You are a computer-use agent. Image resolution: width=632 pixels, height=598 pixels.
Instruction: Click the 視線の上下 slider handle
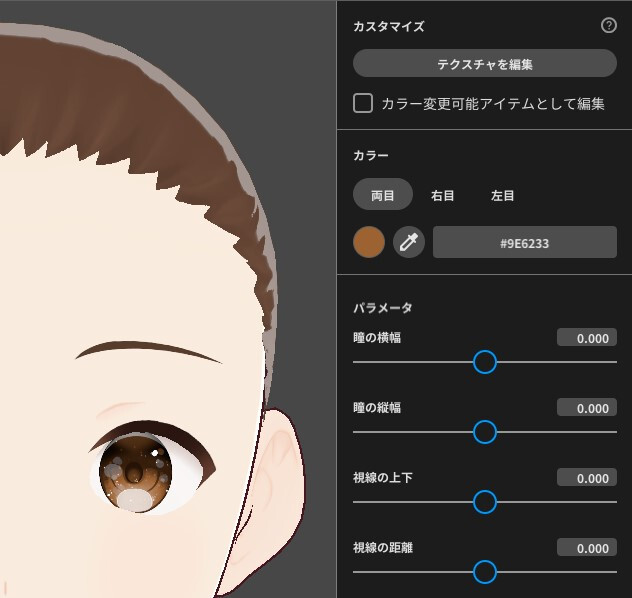484,502
